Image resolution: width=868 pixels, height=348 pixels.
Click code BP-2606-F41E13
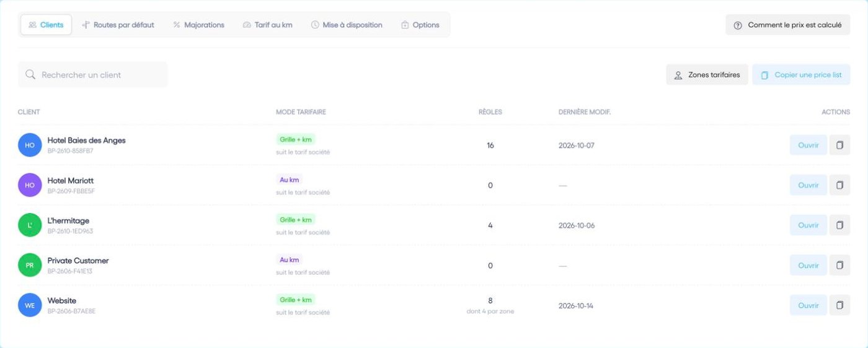click(x=70, y=271)
